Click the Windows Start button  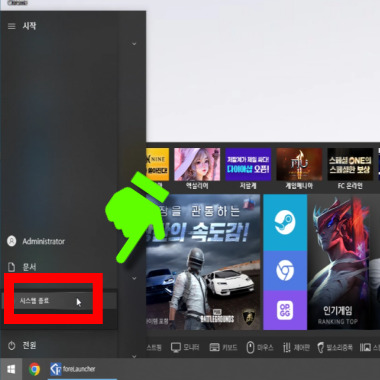point(11,369)
